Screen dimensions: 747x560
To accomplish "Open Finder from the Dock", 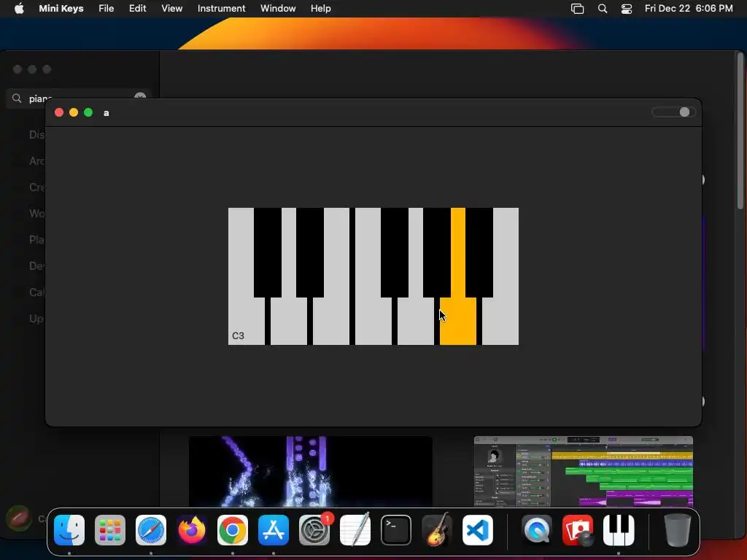I will click(69, 530).
